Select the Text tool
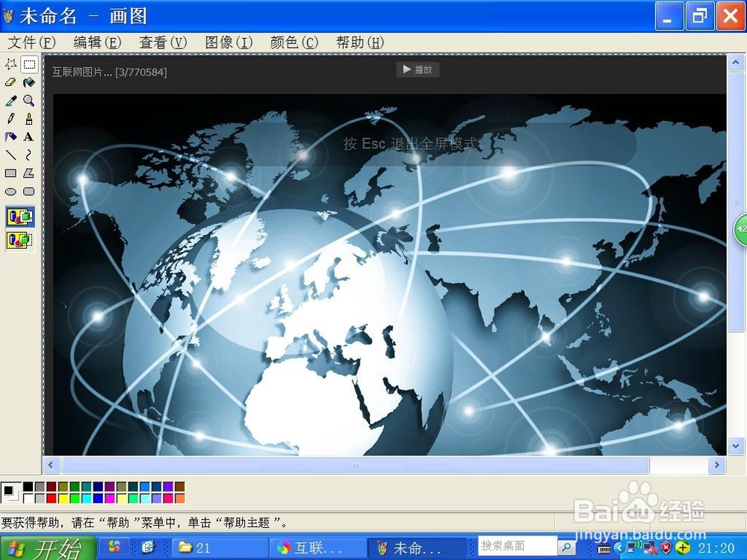Image resolution: width=747 pixels, height=560 pixels. (x=29, y=137)
